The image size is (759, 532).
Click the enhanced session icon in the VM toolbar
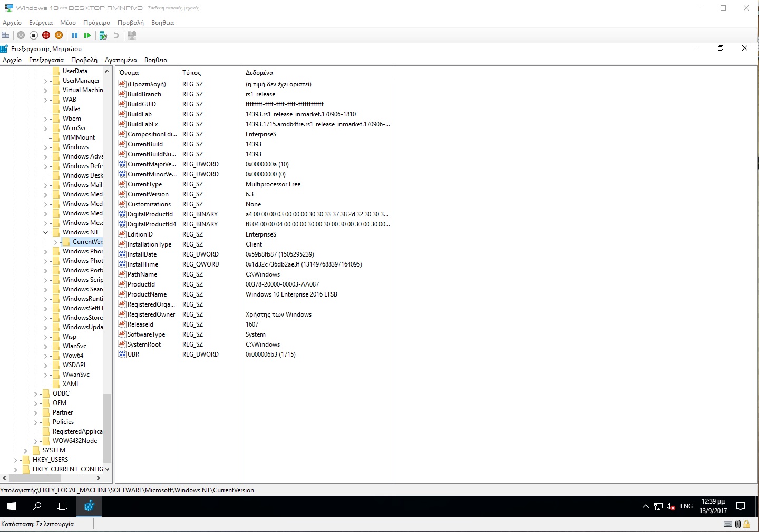pyautogui.click(x=132, y=35)
